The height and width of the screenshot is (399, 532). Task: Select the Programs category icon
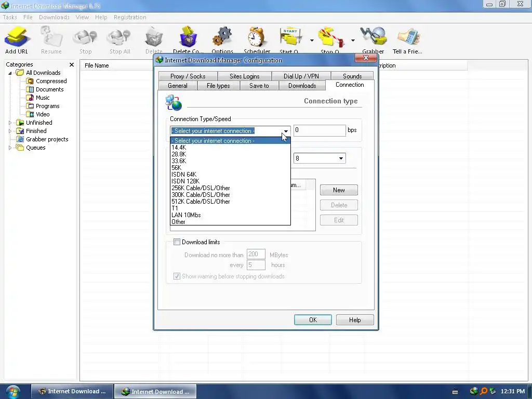point(30,106)
